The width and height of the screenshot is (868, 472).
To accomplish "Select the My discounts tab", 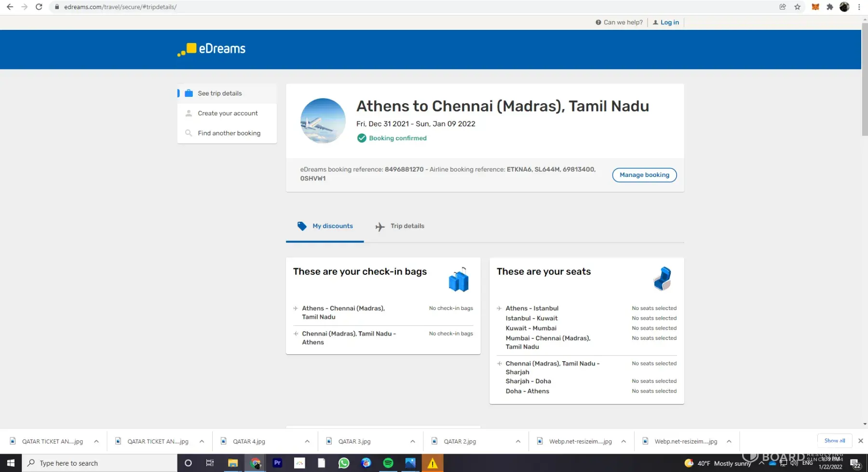I will tap(325, 226).
